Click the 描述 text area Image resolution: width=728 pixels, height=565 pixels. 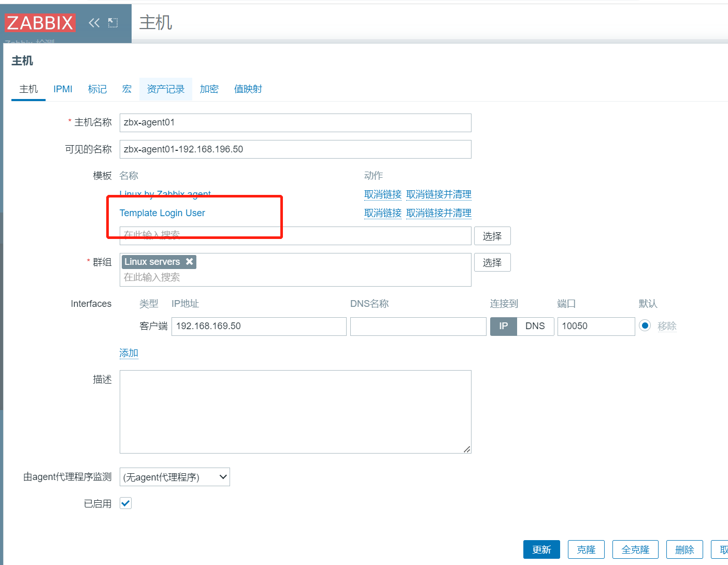pyautogui.click(x=295, y=412)
